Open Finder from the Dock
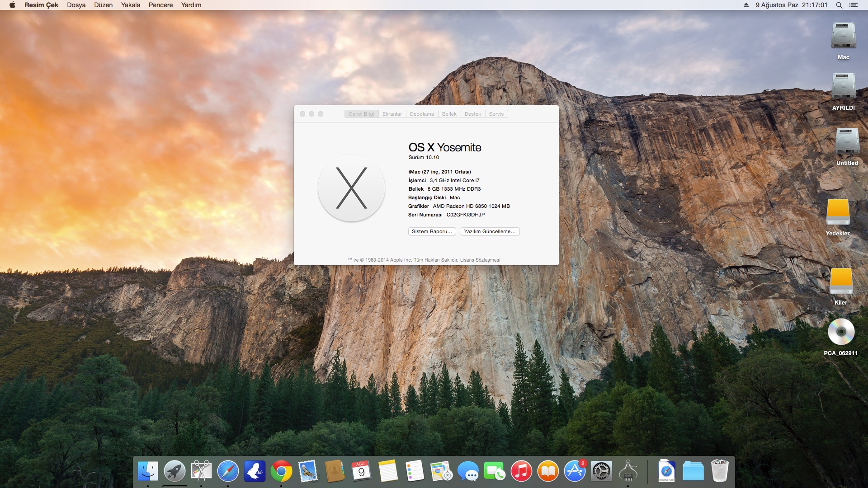Image resolution: width=868 pixels, height=488 pixels. tap(148, 471)
